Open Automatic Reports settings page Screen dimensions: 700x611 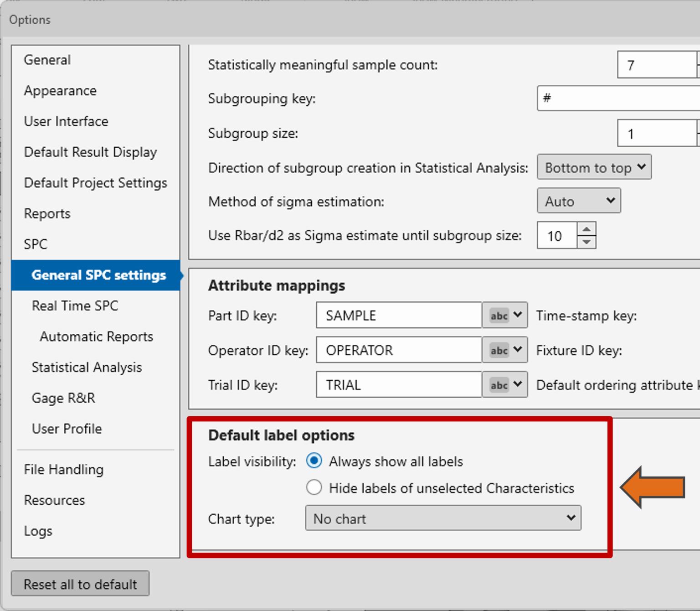click(x=96, y=337)
